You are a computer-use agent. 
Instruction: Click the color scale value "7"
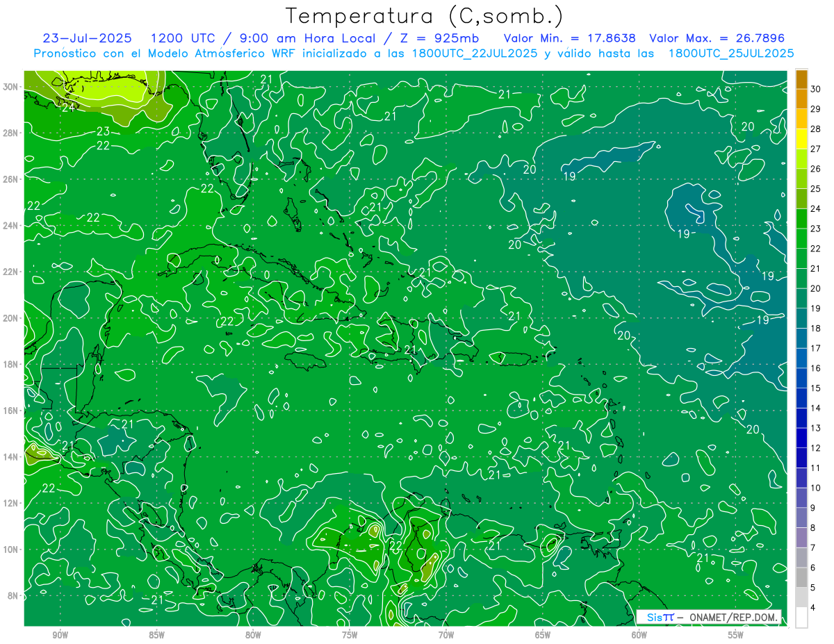814,547
